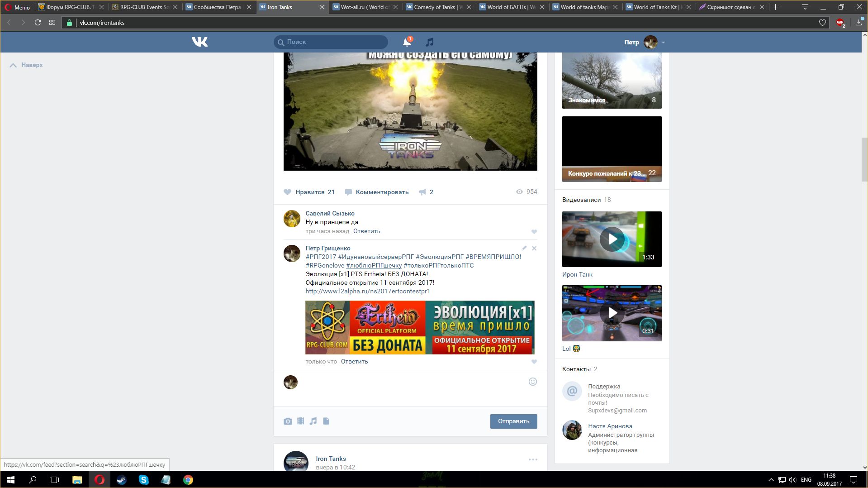Bookmark page with heart icon
The width and height of the screenshot is (868, 488).
[822, 23]
